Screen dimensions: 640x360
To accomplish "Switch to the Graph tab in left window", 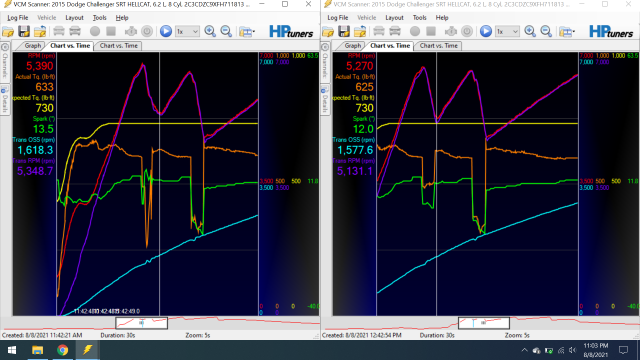I will click(x=33, y=46).
